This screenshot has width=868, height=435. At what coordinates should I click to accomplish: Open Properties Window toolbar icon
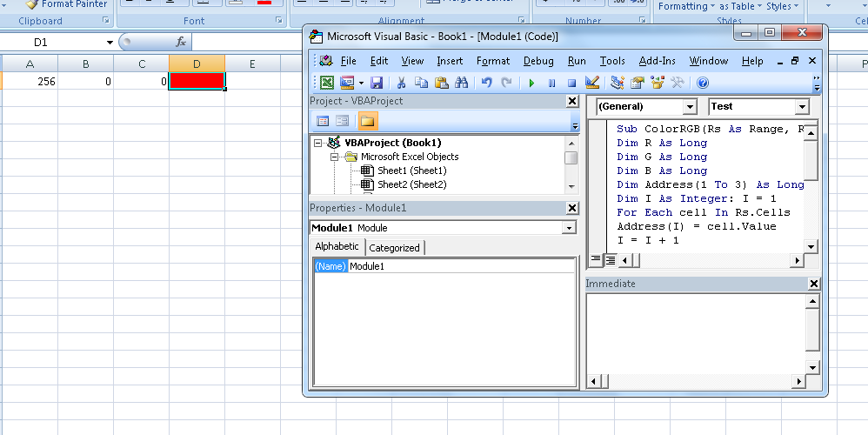pyautogui.click(x=638, y=83)
